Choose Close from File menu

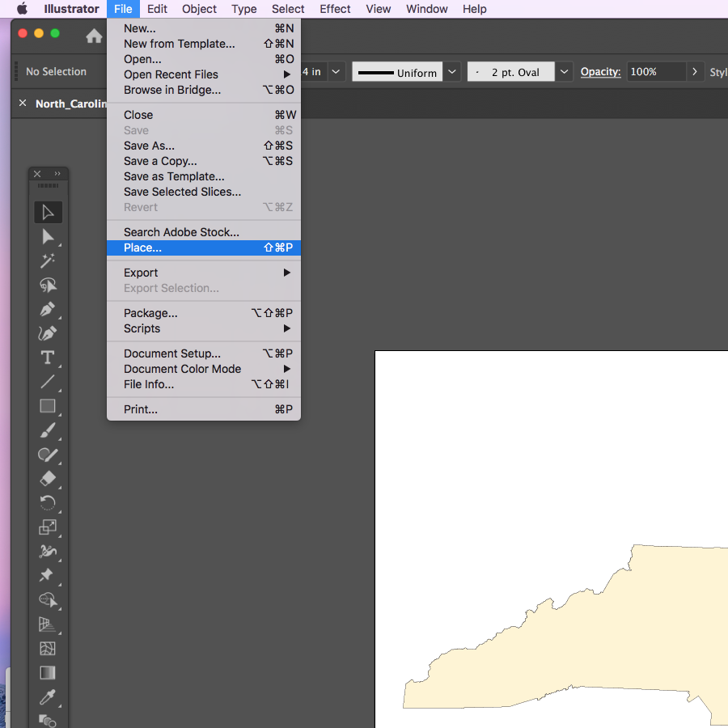[x=203, y=115]
